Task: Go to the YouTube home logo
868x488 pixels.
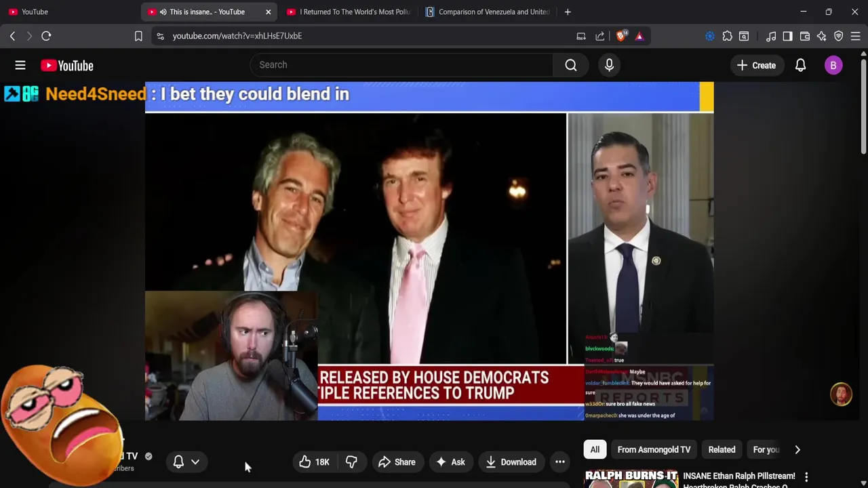Action: pyautogui.click(x=66, y=65)
